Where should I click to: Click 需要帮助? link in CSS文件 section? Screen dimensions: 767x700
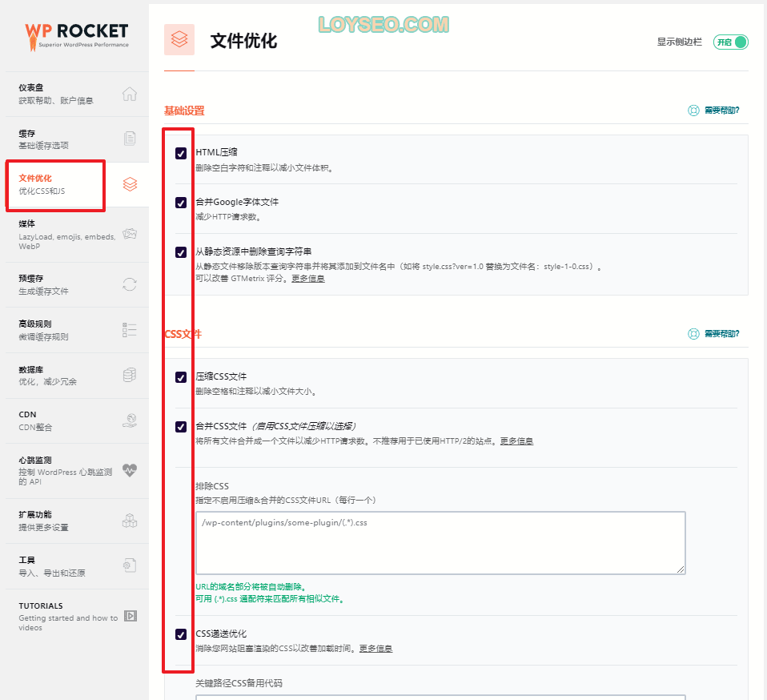coord(722,334)
